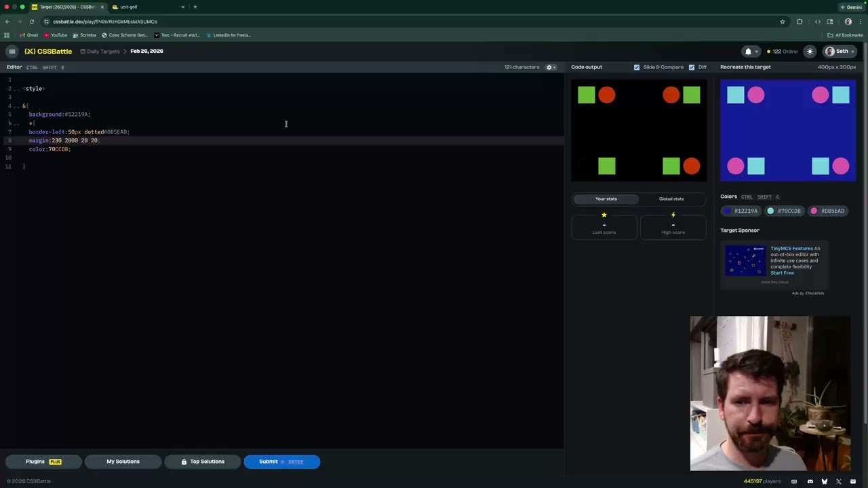Screen dimensions: 868x488
Task: Copy the #DB5EAD color swatch
Action: [828, 211]
